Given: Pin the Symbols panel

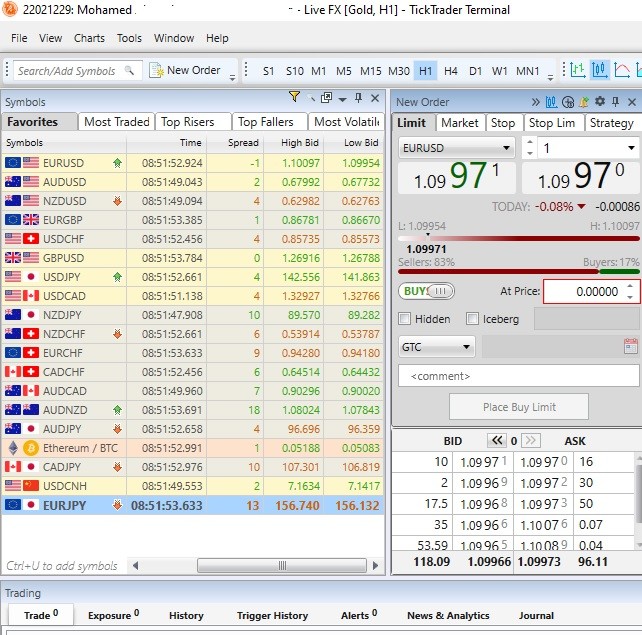Looking at the screenshot, I should (358, 97).
